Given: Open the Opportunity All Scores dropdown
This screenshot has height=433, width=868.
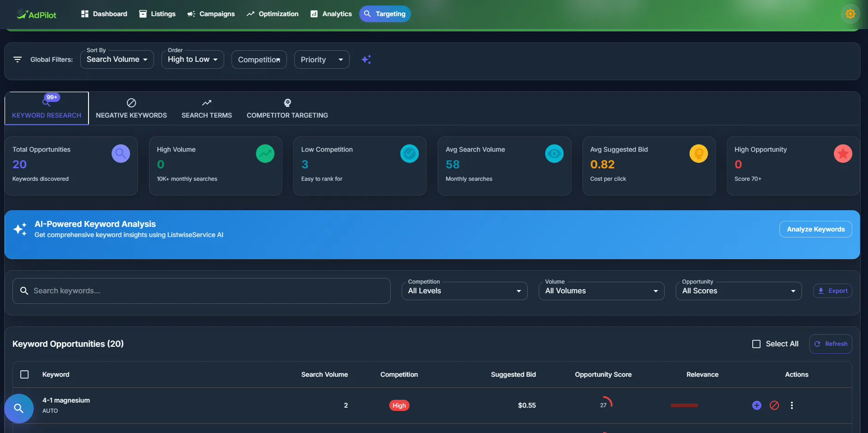Looking at the screenshot, I should coord(739,291).
